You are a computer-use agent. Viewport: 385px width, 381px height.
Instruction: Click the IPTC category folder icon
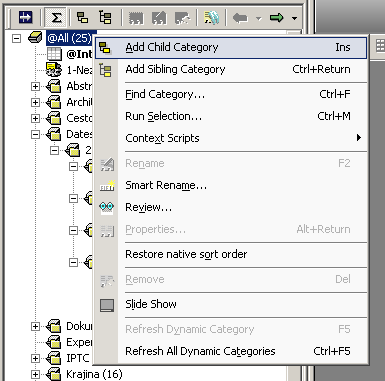[x=54, y=358]
